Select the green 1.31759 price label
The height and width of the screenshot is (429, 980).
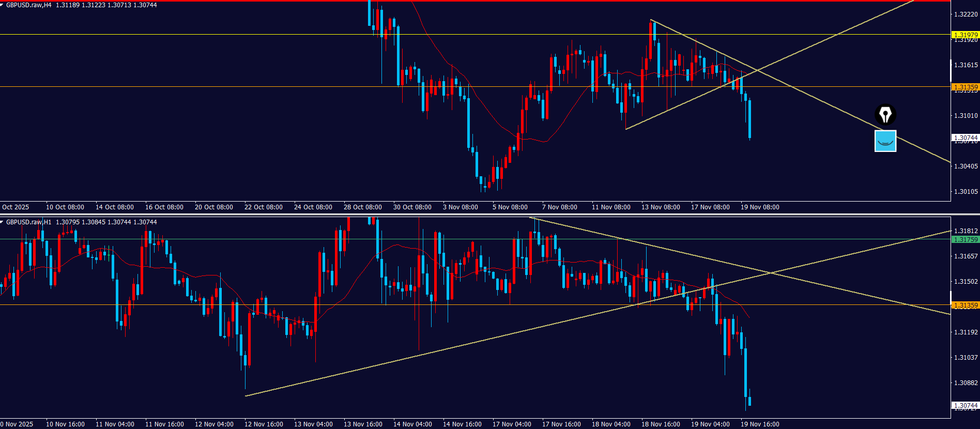965,239
